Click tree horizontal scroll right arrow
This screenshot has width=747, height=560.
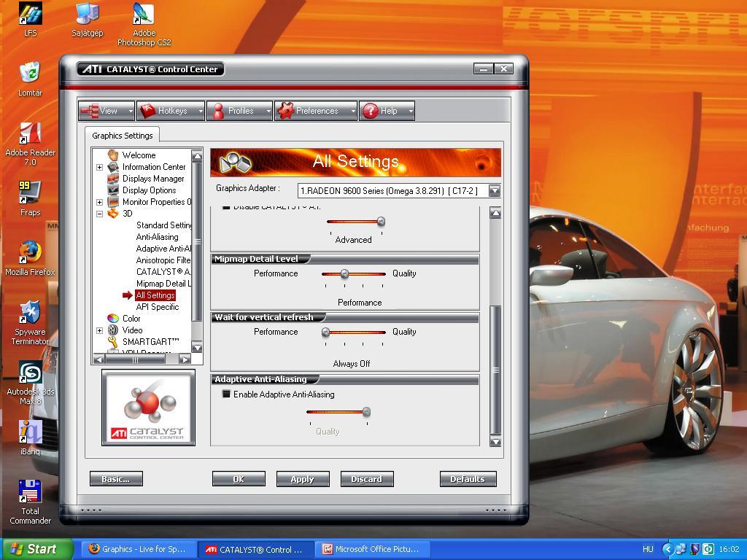pyautogui.click(x=185, y=359)
